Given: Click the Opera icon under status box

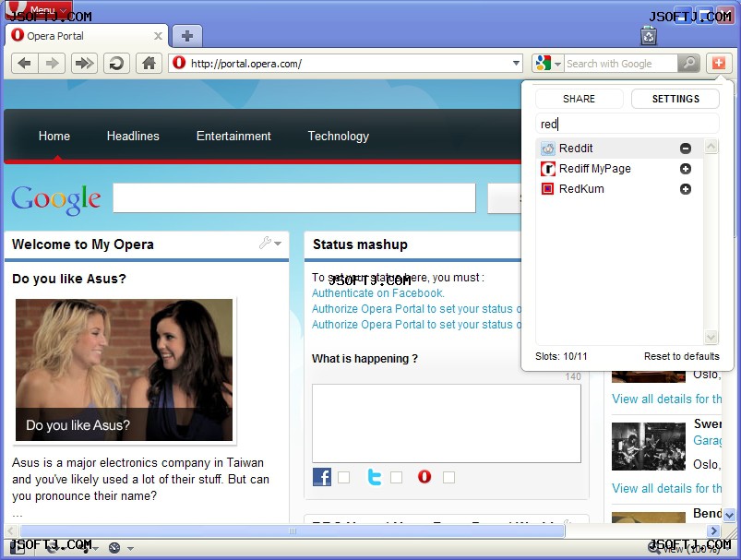Looking at the screenshot, I should click(x=424, y=476).
